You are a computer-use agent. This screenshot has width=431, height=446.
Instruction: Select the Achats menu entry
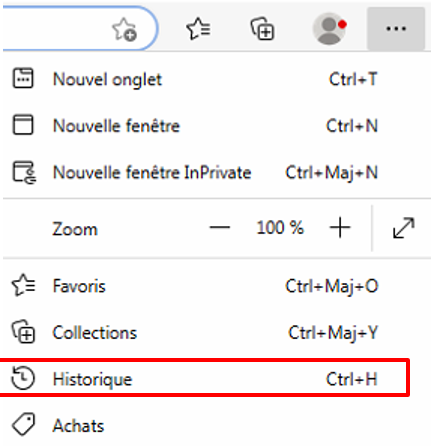tap(215, 425)
